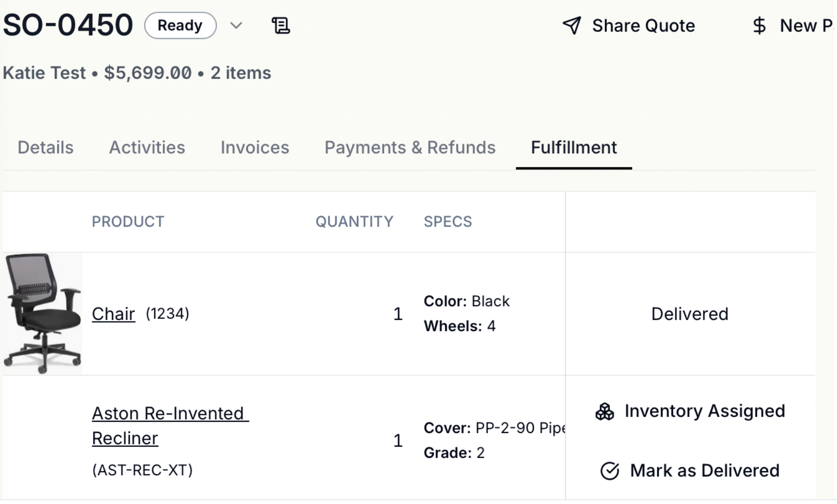This screenshot has width=837, height=504.
Task: Open the Payments & Refunds tab
Action: pyautogui.click(x=410, y=148)
